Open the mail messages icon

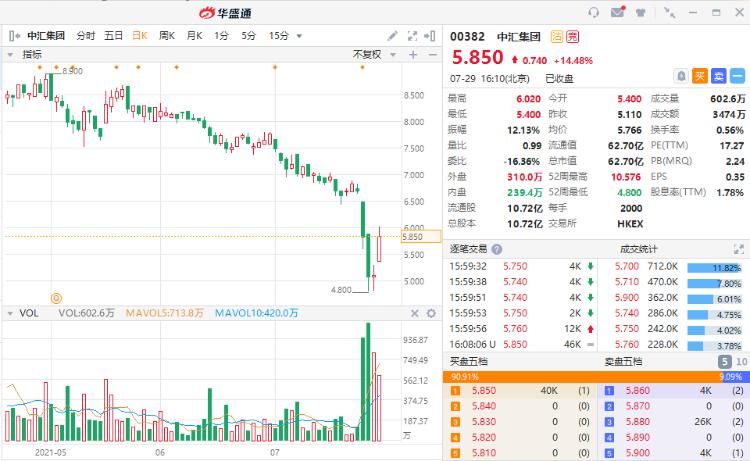[x=618, y=12]
